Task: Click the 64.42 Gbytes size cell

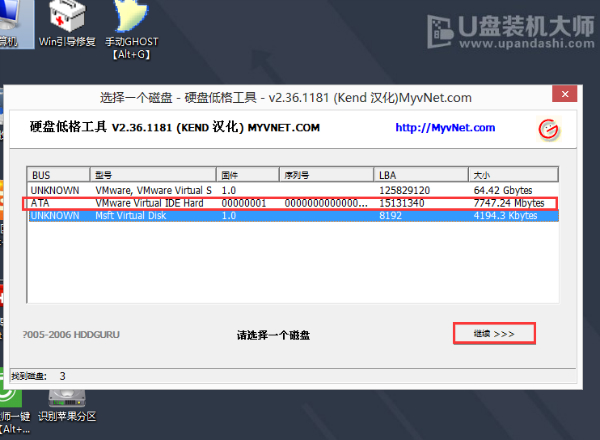Action: click(x=503, y=190)
